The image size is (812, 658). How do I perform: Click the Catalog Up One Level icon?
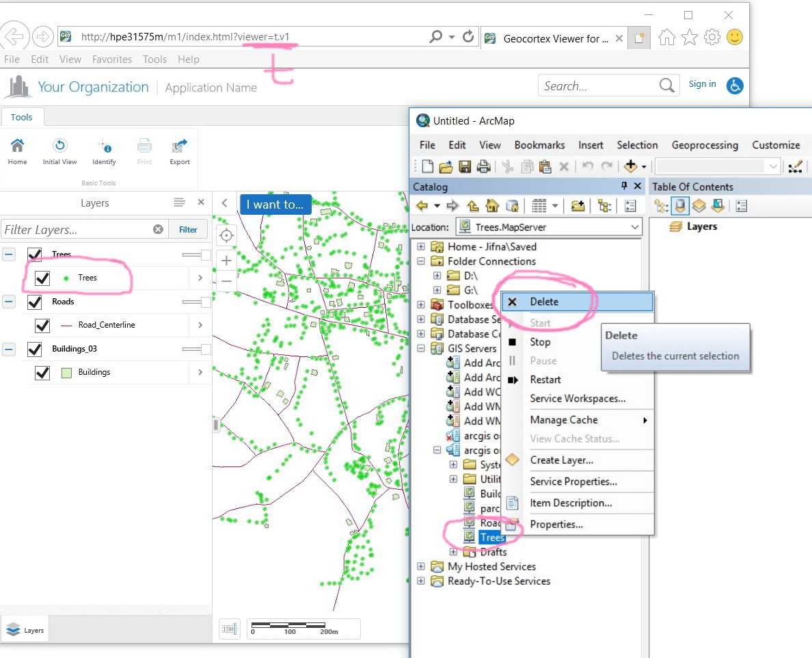point(473,206)
